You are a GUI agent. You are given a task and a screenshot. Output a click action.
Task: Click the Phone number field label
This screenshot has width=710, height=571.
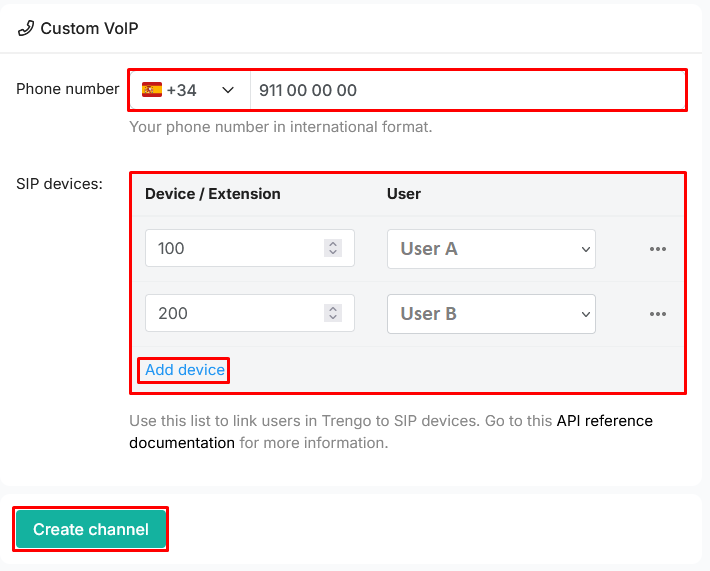[68, 89]
